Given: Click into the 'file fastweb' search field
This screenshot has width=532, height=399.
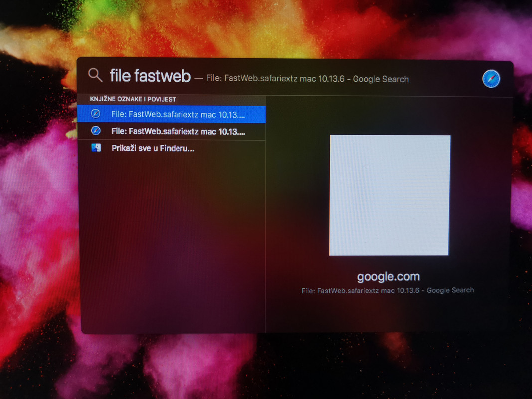Looking at the screenshot, I should click(150, 76).
